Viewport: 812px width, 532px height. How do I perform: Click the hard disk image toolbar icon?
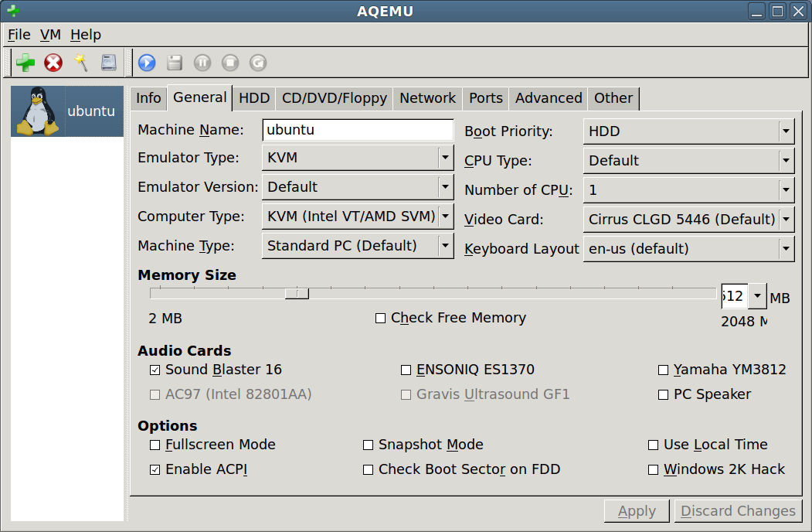[109, 63]
